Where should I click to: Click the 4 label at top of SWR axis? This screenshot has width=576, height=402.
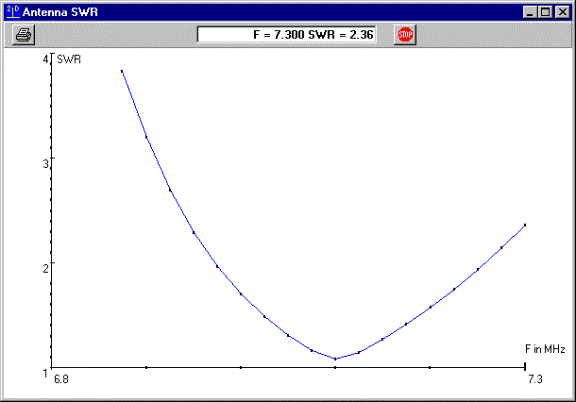[x=46, y=59]
